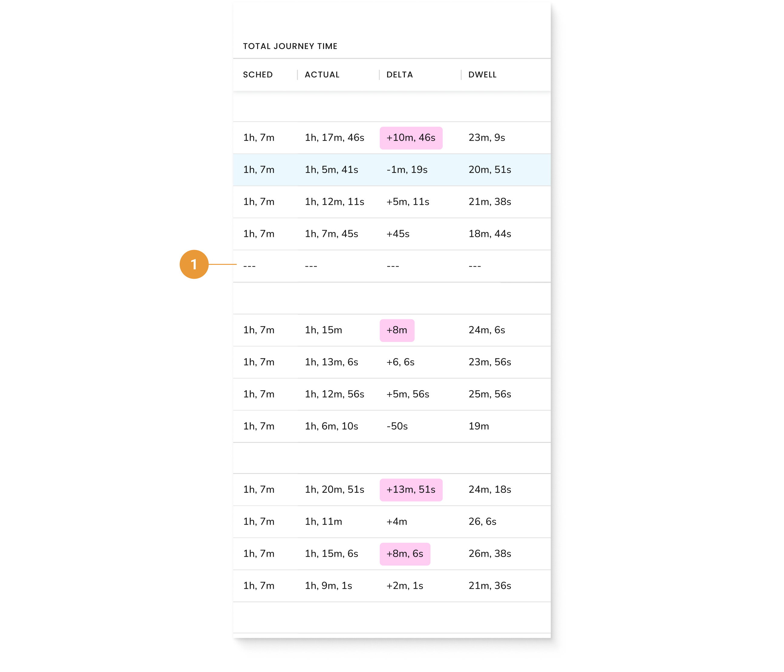Image resolution: width=784 pixels, height=672 pixels.
Task: Click the 26m, 38s dwell value
Action: pos(490,554)
